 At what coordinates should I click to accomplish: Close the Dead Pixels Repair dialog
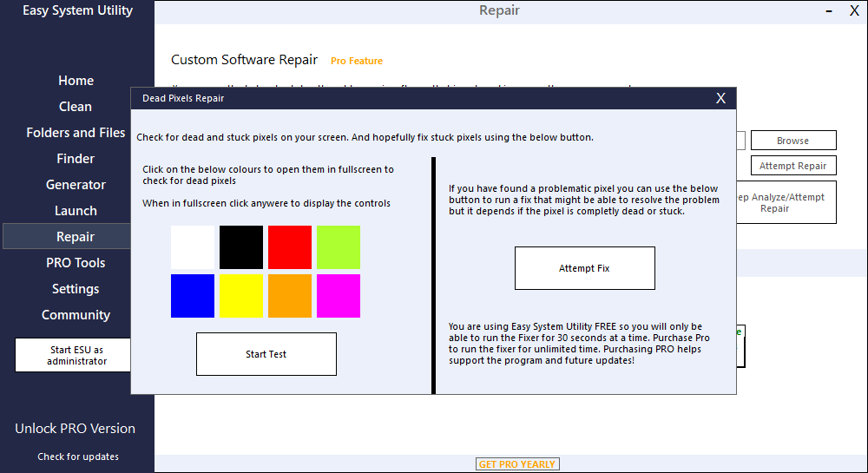(x=720, y=98)
